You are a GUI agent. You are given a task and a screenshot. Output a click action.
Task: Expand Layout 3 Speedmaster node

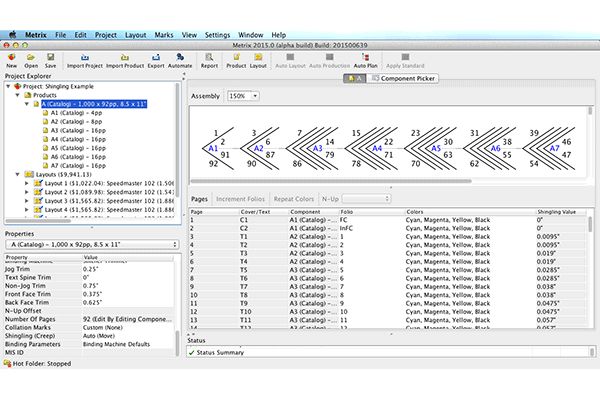click(x=27, y=201)
